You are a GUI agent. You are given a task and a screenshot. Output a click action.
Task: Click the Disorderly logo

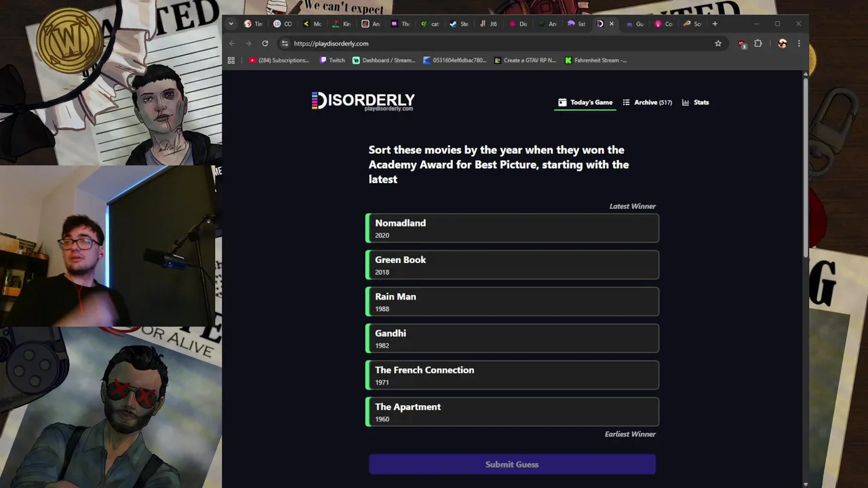click(x=363, y=102)
